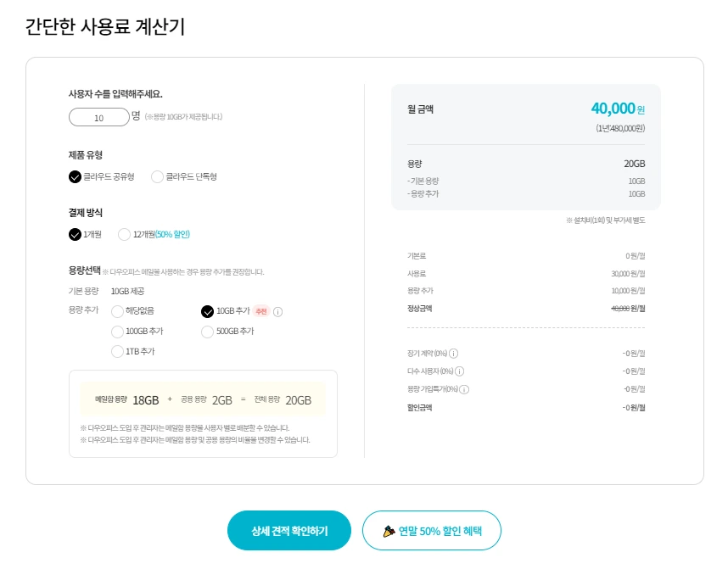Viewport: 728px width, 569px height.
Task: Click the pencil icon on 연말 할인 button
Action: tap(389, 531)
